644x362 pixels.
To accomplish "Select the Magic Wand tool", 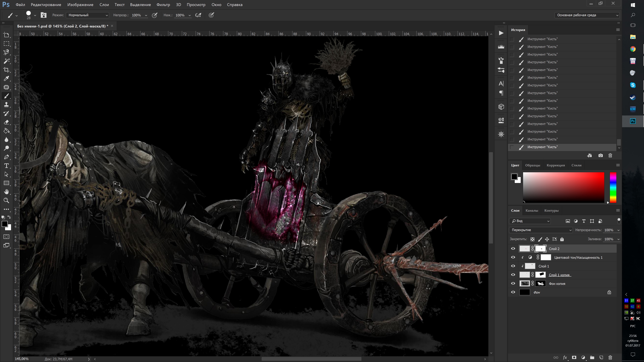I will (7, 61).
